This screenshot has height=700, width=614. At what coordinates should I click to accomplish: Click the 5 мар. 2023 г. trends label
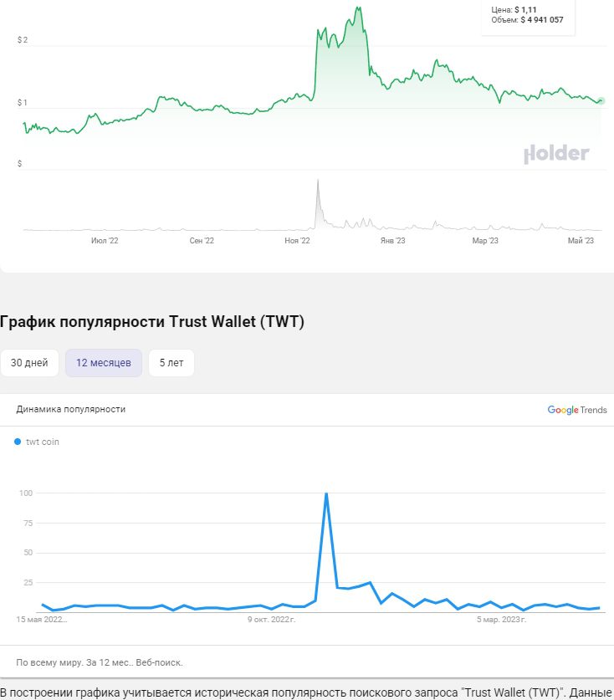coord(502,620)
